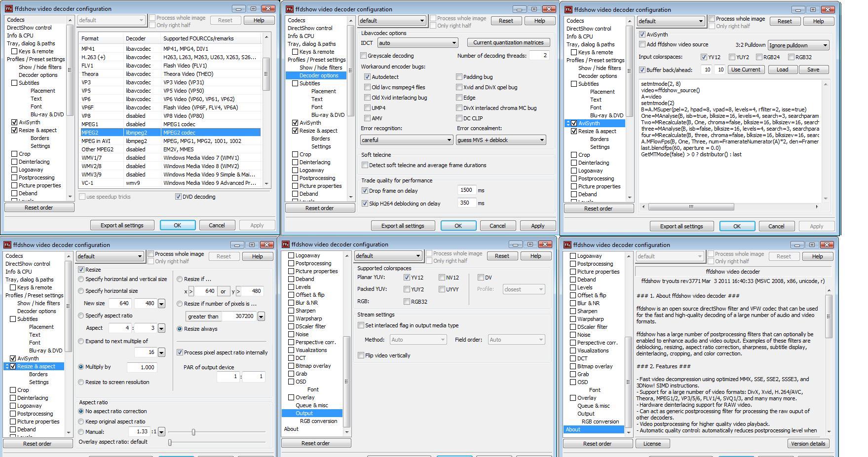Image resolution: width=868 pixels, height=457 pixels.
Task: Open the Aspect 4:3 dropdown arrow
Action: (x=161, y=328)
